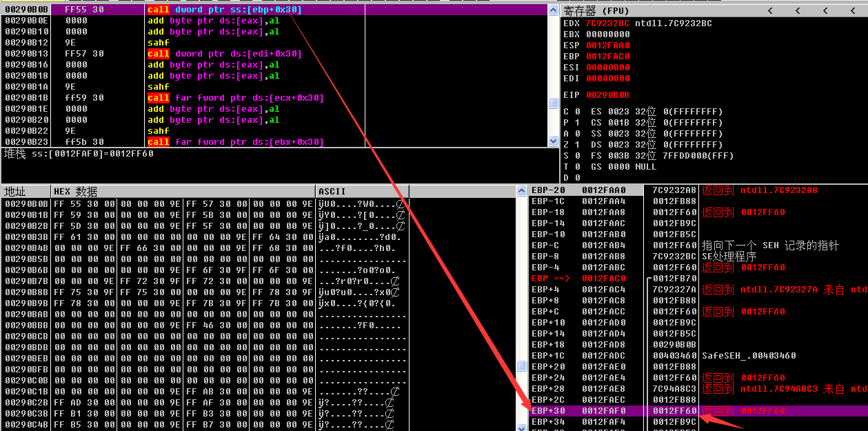Click disassembly pane scroll-down arrow
Viewport: 868px width, 431px height.
click(x=553, y=141)
